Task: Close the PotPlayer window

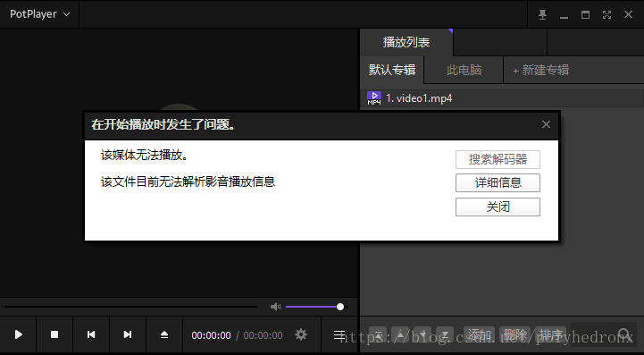Action: pyautogui.click(x=628, y=15)
